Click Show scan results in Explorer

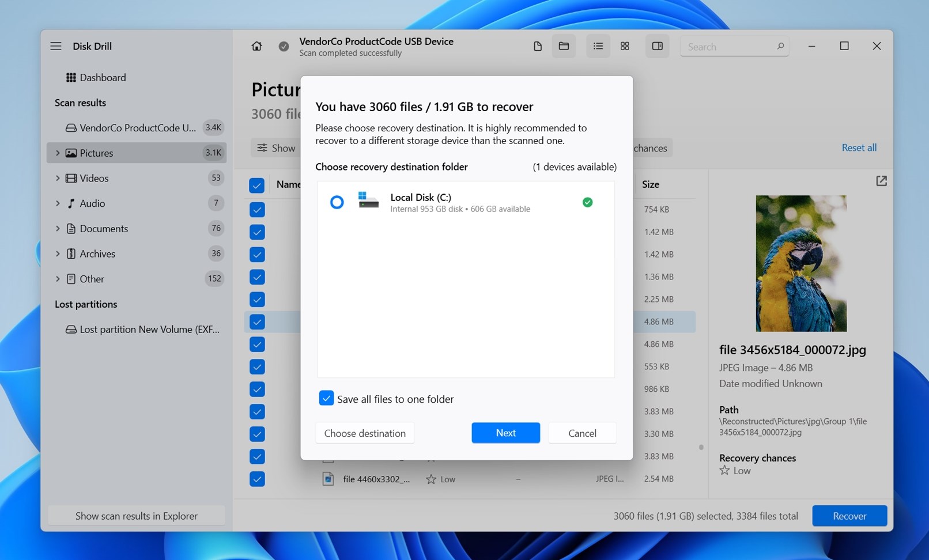click(137, 516)
